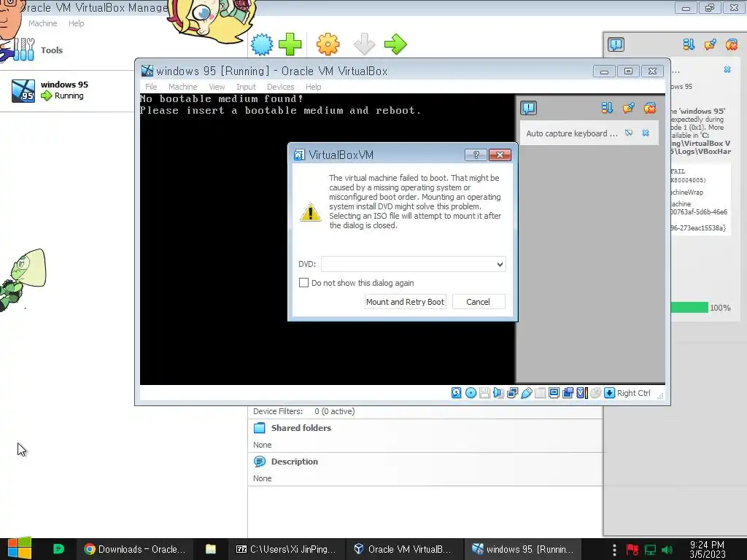Click VM notification panel keep-finished pin icon
747x560 pixels.
point(628,108)
